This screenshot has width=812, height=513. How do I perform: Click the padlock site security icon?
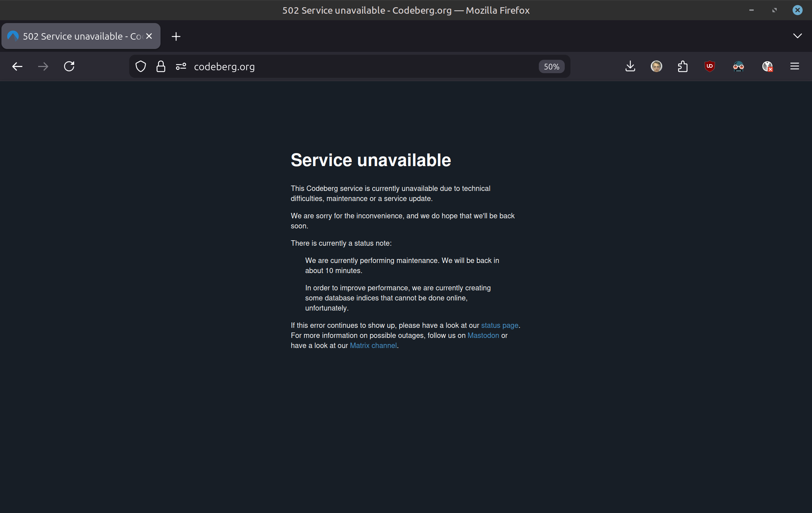[161, 66]
